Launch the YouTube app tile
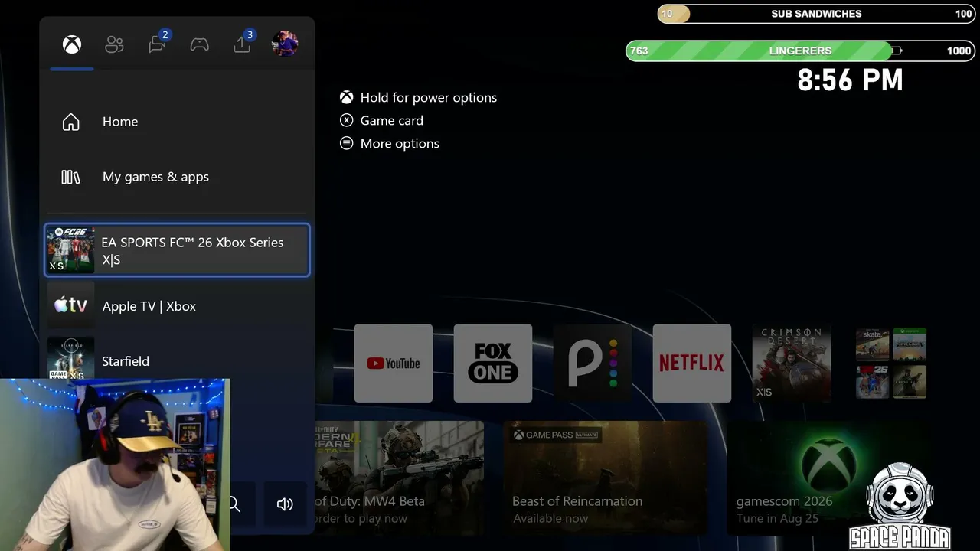The image size is (980, 551). 394,363
